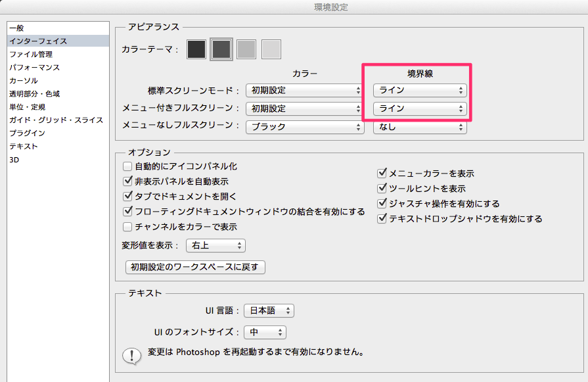Select the darkest black color theme swatch
Viewport: 588px width, 382px height.
(196, 49)
